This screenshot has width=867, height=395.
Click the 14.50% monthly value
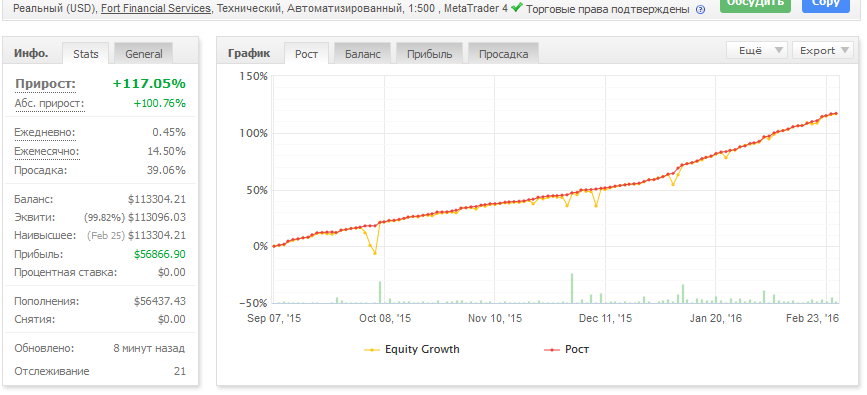[166, 152]
